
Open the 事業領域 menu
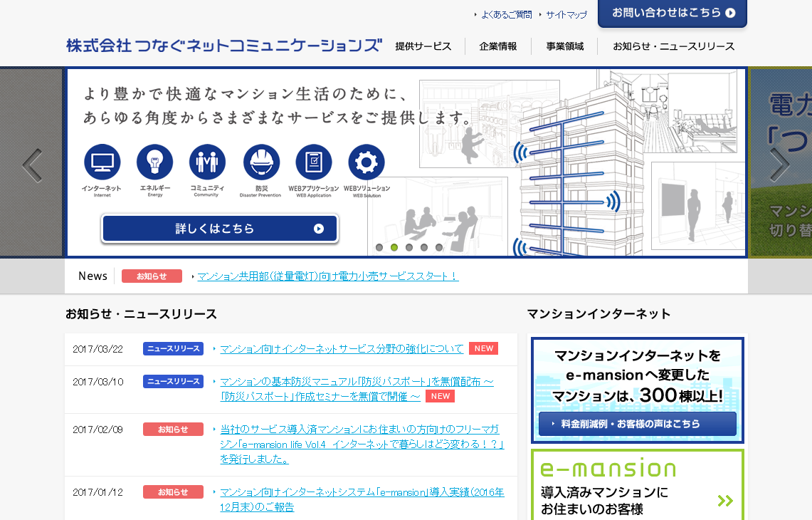(565, 46)
